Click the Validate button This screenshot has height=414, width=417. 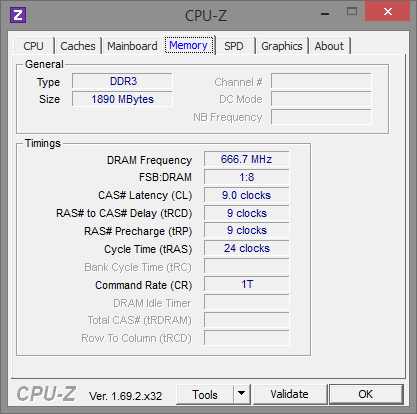(x=290, y=394)
